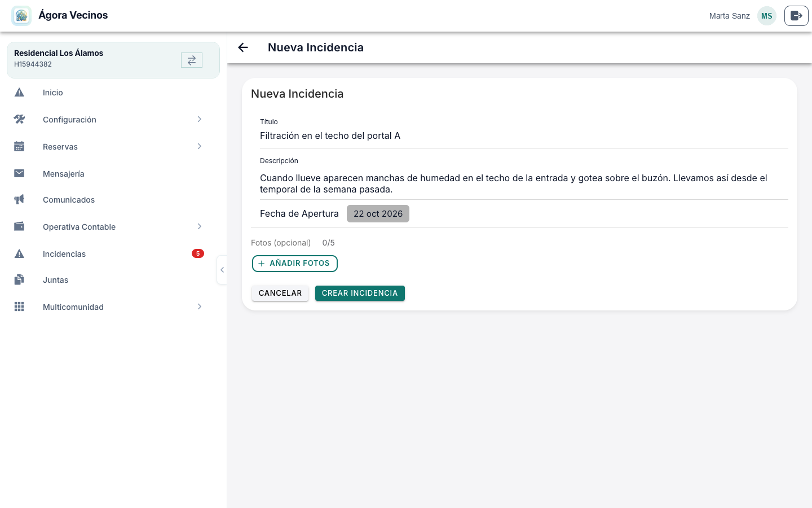Screen dimensions: 812x508
Task: Click the Fotos (opcional) label
Action: coord(281,243)
